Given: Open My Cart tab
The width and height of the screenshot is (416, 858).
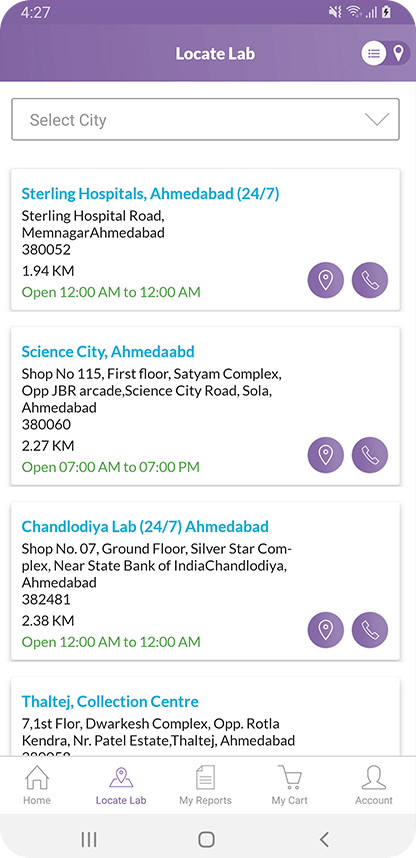Looking at the screenshot, I should click(290, 785).
